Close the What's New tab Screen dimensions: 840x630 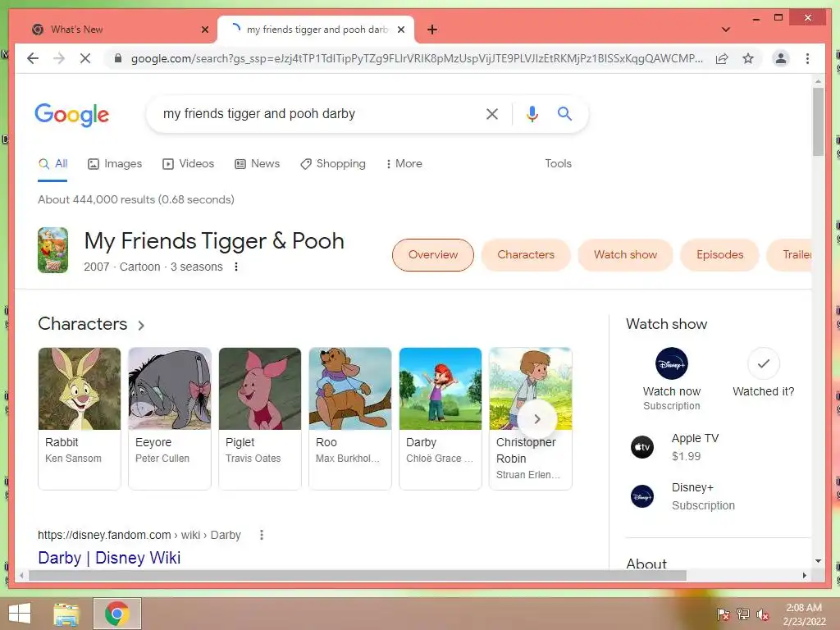pos(204,30)
